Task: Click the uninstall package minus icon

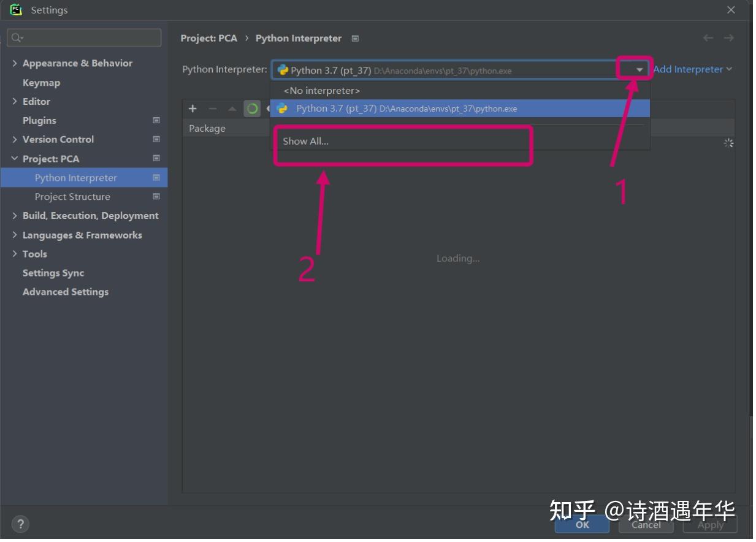Action: click(x=212, y=109)
